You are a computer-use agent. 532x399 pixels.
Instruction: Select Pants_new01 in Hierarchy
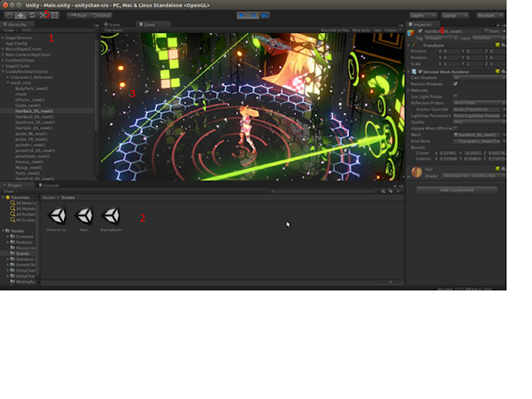tap(28, 173)
